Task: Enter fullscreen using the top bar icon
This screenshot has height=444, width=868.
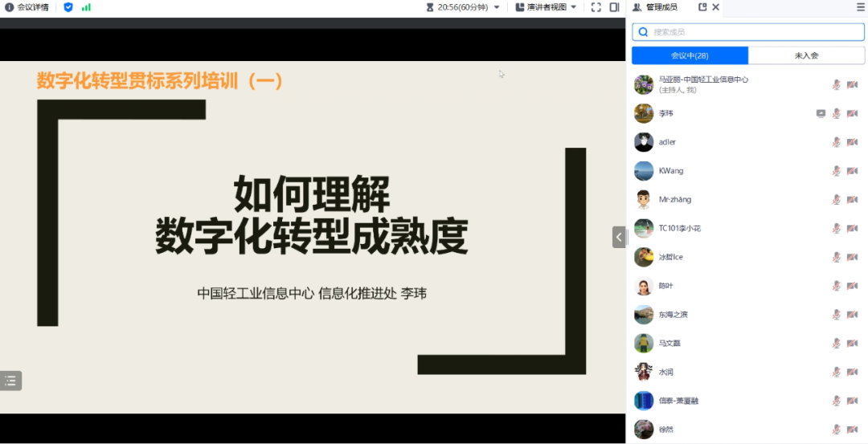Action: coord(596,7)
